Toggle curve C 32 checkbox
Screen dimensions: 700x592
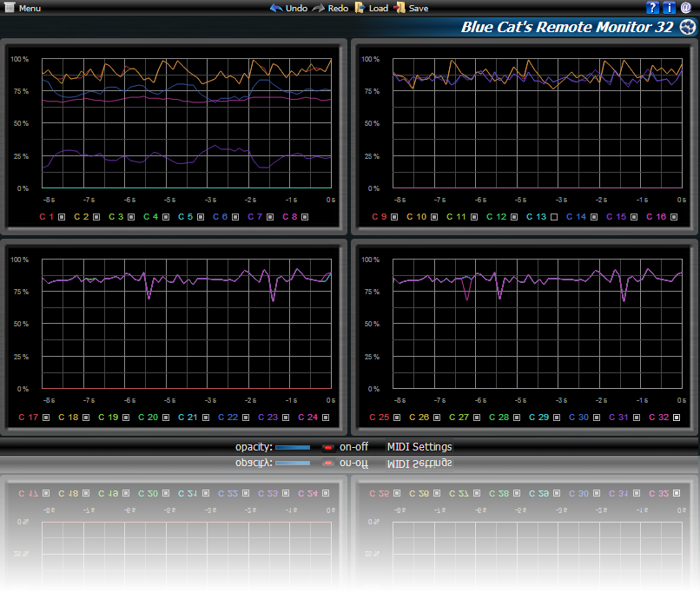click(677, 418)
